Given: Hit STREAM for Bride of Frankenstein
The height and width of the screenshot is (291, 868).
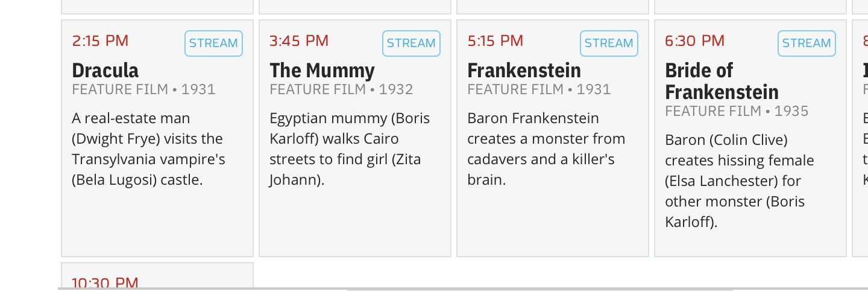Looking at the screenshot, I should pyautogui.click(x=807, y=43).
